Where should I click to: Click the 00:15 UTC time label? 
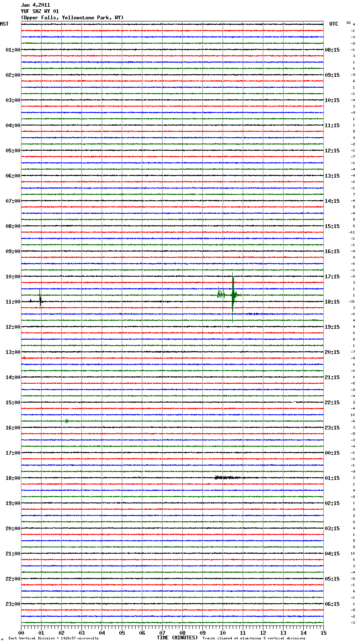click(332, 453)
